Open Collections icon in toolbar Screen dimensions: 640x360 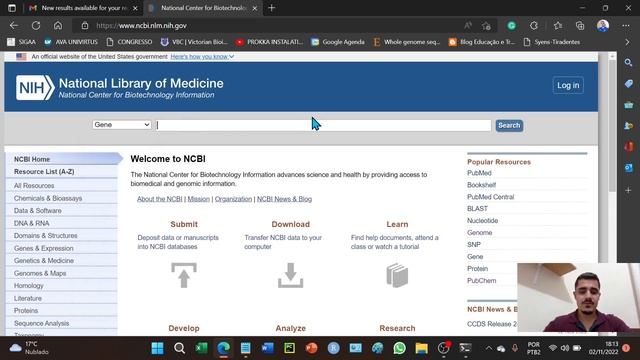580,26
